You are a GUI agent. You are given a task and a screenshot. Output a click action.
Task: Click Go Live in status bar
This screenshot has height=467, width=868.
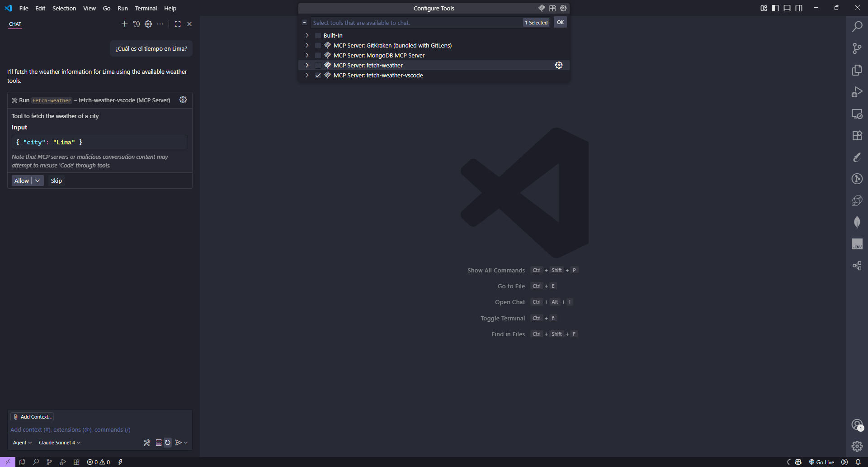coord(821,462)
